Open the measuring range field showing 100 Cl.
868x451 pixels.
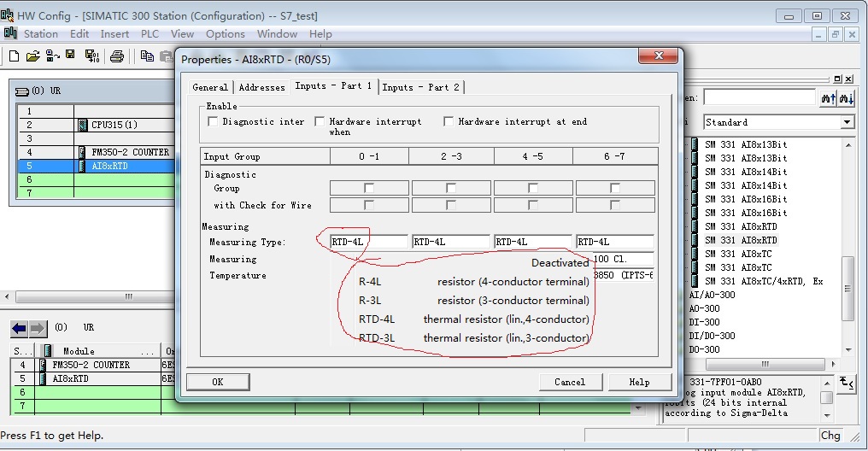coord(624,259)
